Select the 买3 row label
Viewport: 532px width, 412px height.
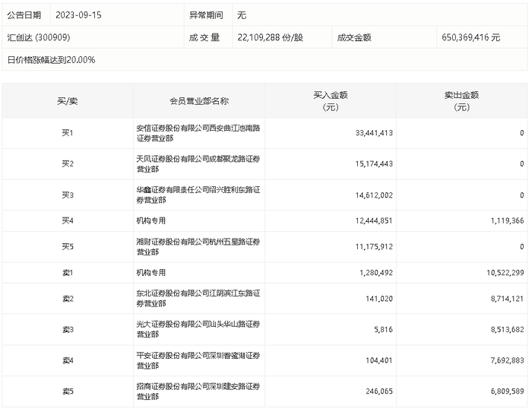[67, 195]
